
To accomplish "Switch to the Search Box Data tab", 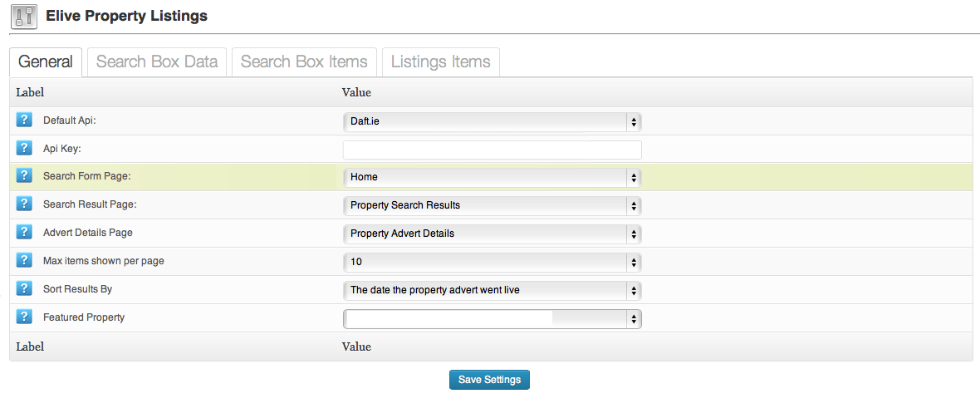I will click(x=157, y=62).
